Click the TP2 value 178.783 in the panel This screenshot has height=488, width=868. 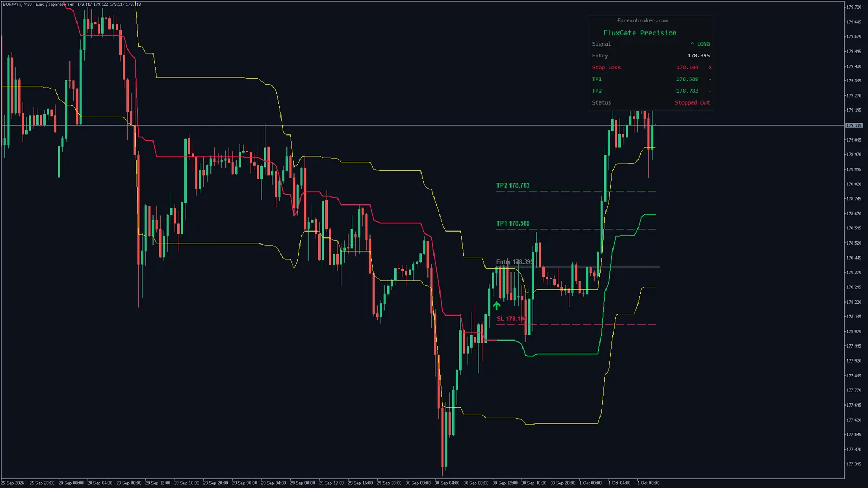[x=687, y=91]
